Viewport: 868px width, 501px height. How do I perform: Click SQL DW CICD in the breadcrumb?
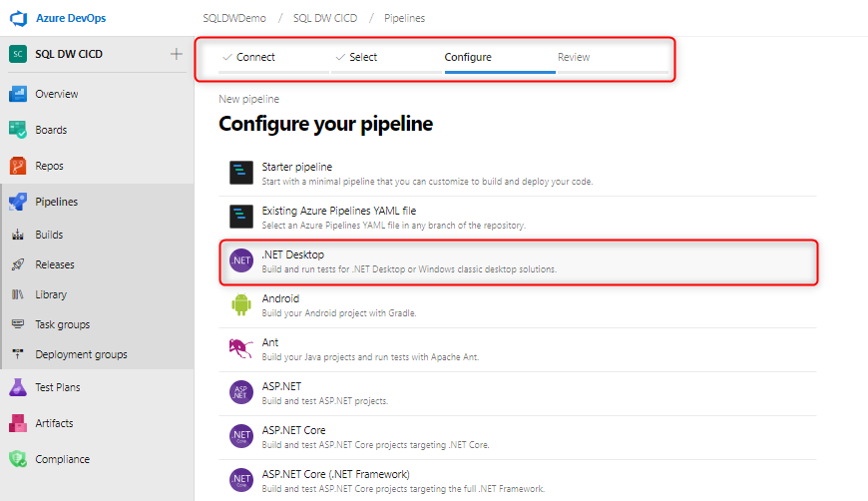coord(325,18)
